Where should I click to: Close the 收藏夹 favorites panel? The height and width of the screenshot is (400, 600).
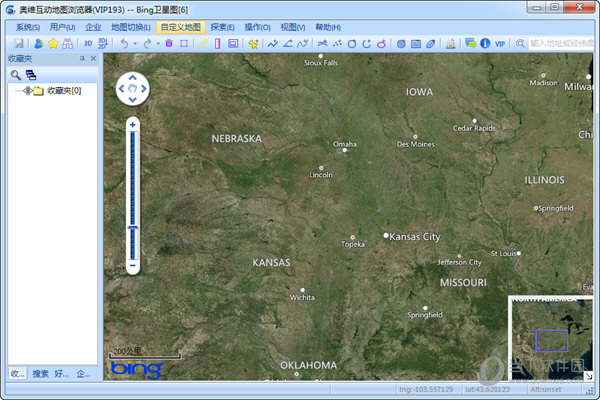click(93, 59)
